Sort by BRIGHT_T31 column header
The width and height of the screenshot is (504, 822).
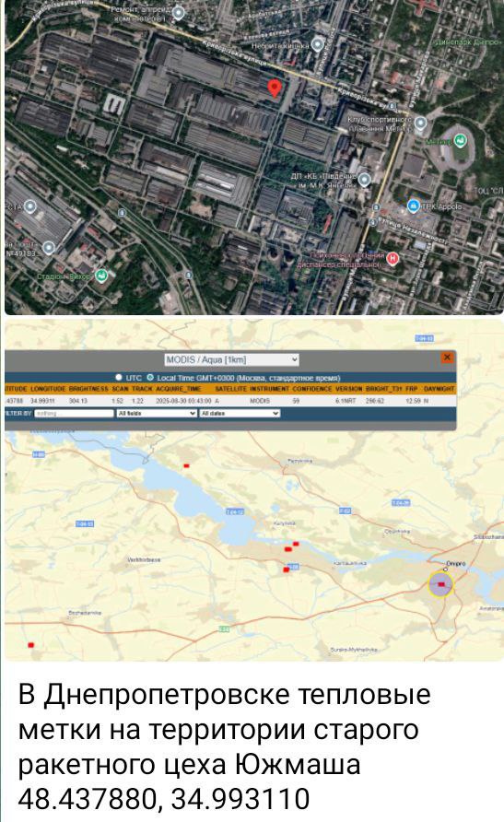[383, 389]
